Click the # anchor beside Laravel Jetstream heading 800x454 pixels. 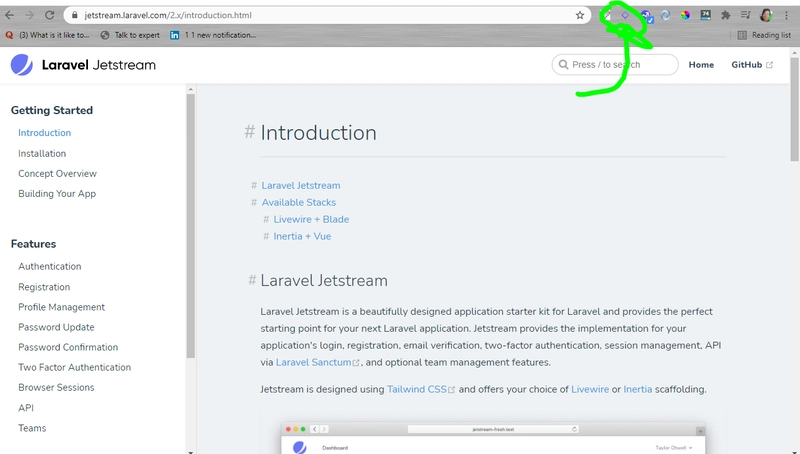[252, 280]
